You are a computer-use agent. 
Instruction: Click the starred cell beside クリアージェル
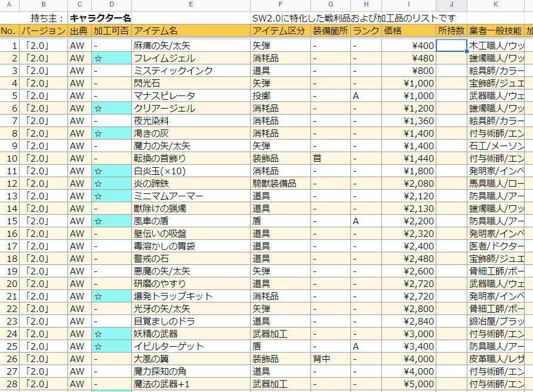(111, 108)
